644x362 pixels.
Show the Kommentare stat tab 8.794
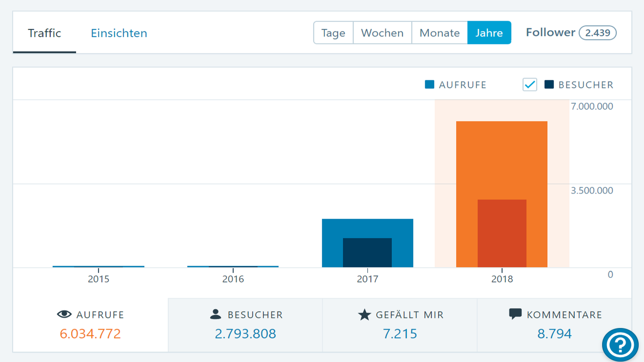(x=554, y=325)
